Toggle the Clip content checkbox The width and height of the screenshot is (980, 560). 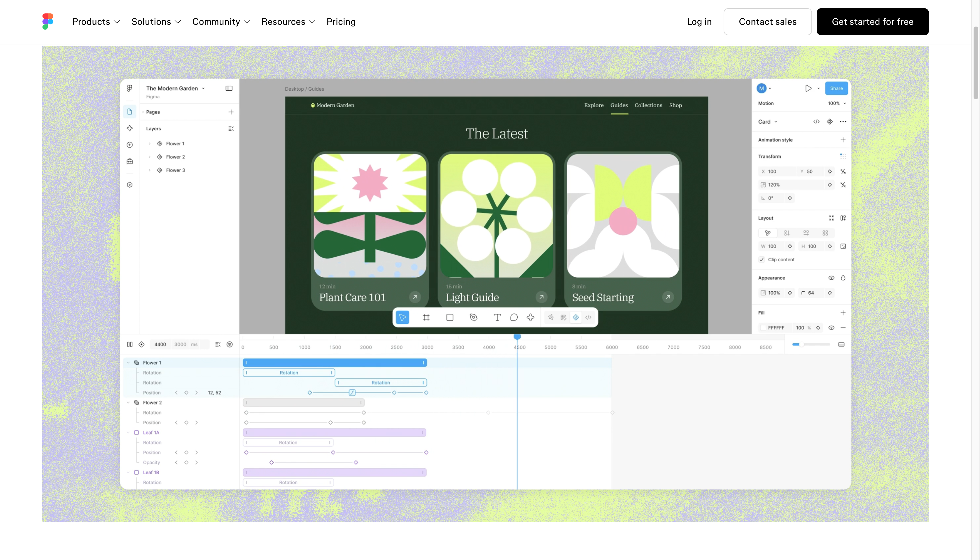click(762, 260)
